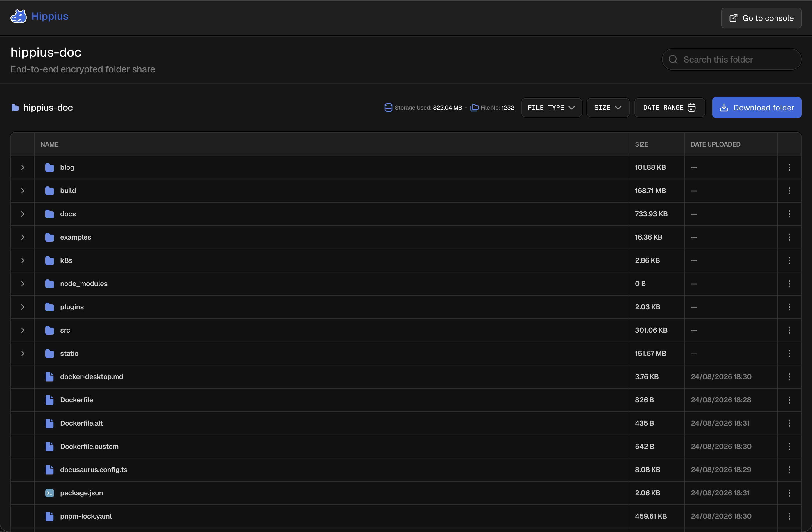Open the docusaurus.config.ts file name

(x=94, y=469)
